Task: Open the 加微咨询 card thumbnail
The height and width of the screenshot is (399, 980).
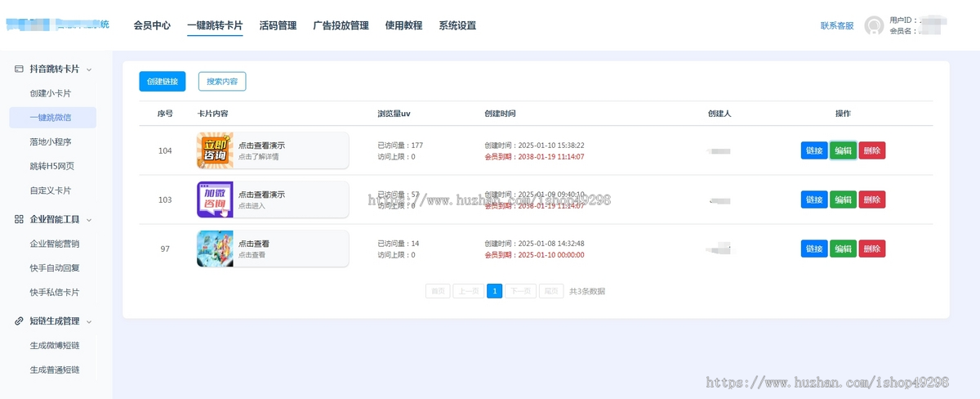Action: [215, 199]
